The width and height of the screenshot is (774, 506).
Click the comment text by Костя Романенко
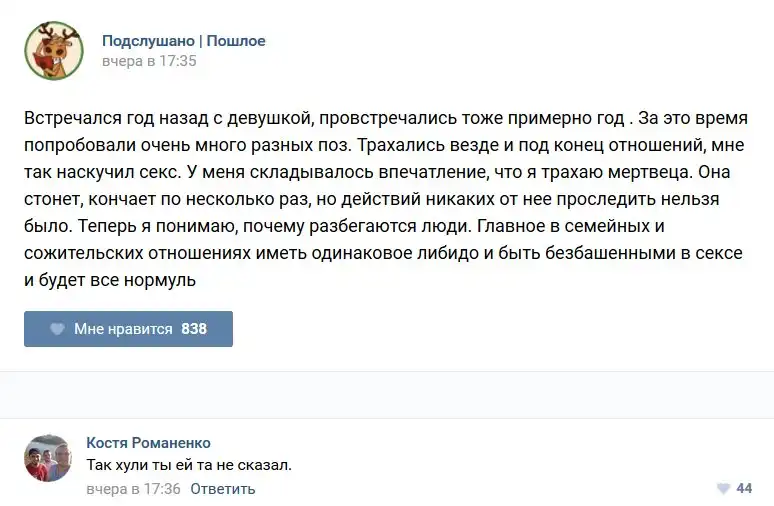(x=189, y=465)
